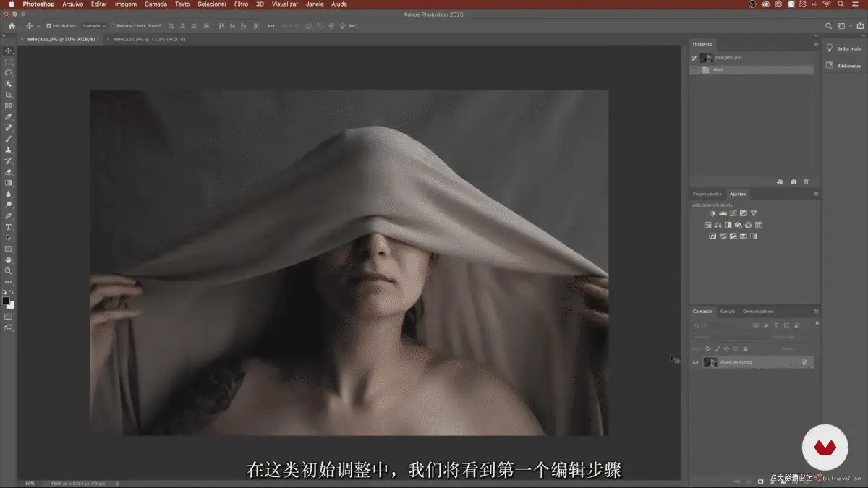Add a Selective Color adjustment
868x488 pixels.
coord(744,236)
